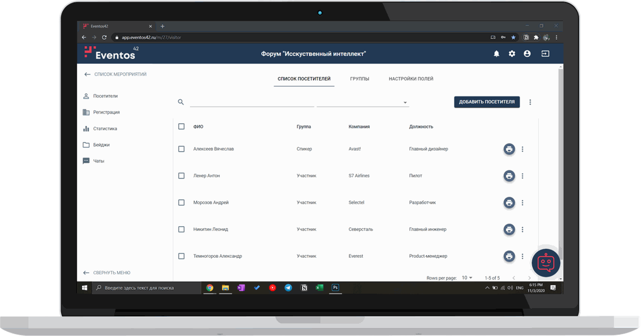Viewport: 644px width, 336px height.
Task: Open the Настройки полей tab
Action: [x=411, y=79]
